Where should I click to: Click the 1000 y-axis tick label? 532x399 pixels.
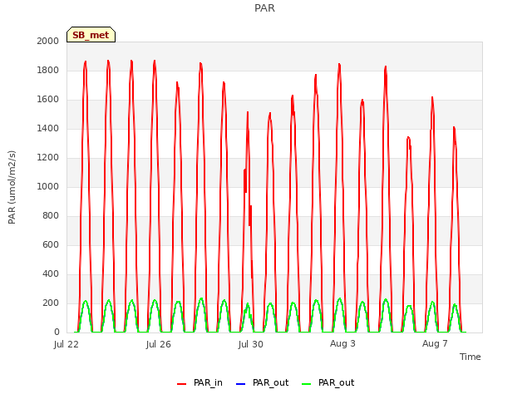(x=48, y=186)
